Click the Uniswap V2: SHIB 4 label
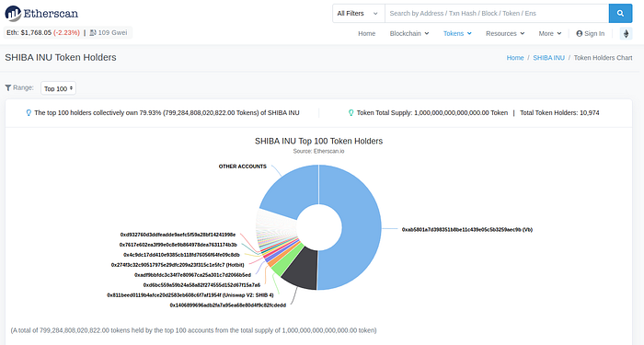Image resolution: width=644 pixels, height=345 pixels. tap(190, 295)
